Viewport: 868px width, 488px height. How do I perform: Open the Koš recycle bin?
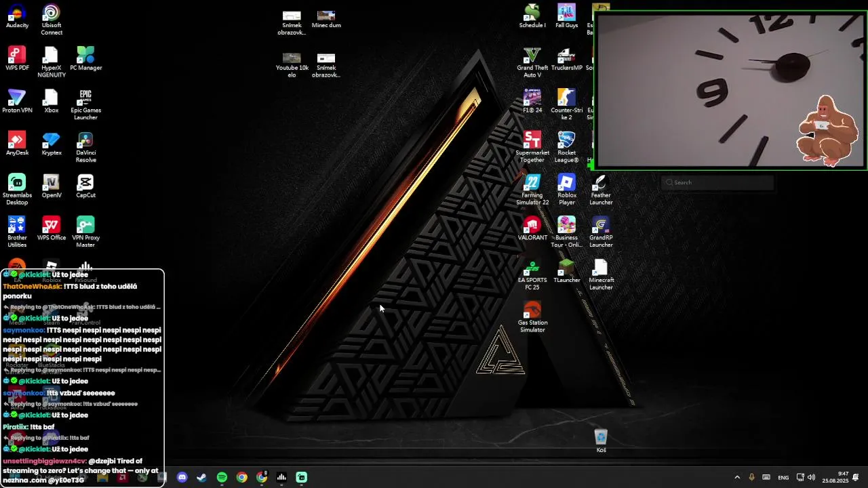point(601,441)
